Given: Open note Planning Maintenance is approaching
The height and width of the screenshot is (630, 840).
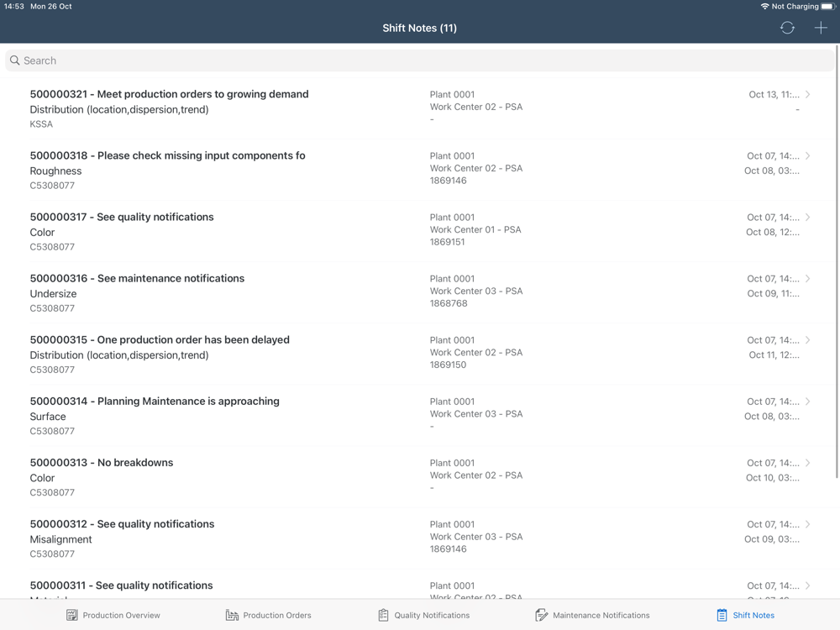Looking at the screenshot, I should (x=420, y=416).
